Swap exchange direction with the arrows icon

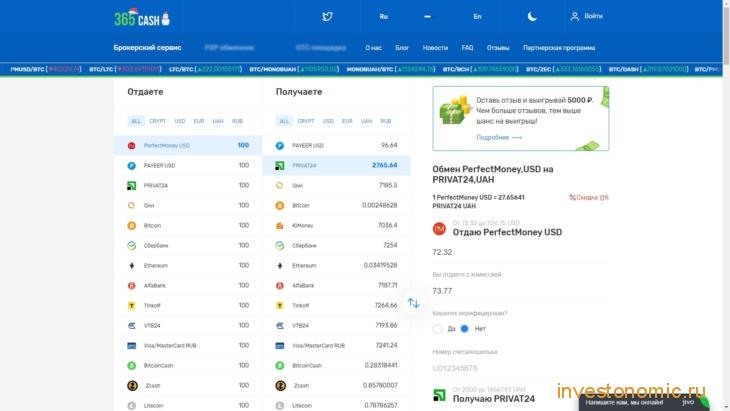[x=413, y=303]
